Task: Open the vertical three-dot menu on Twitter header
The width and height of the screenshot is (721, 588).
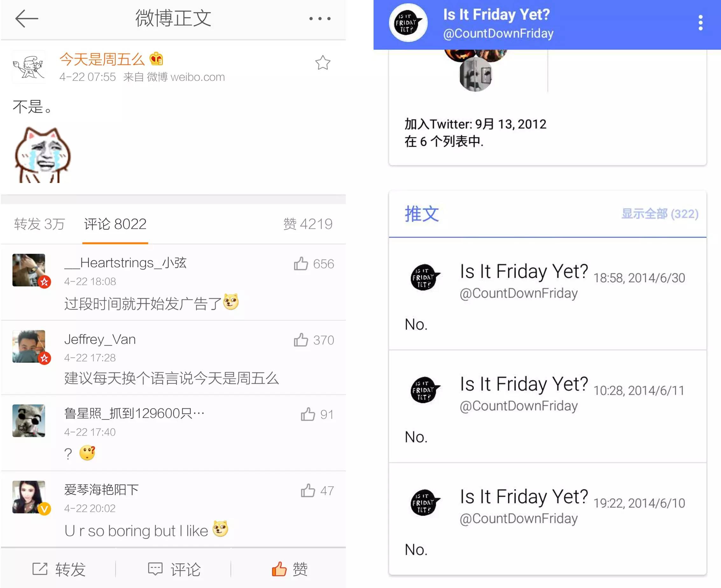Action: pyautogui.click(x=700, y=23)
